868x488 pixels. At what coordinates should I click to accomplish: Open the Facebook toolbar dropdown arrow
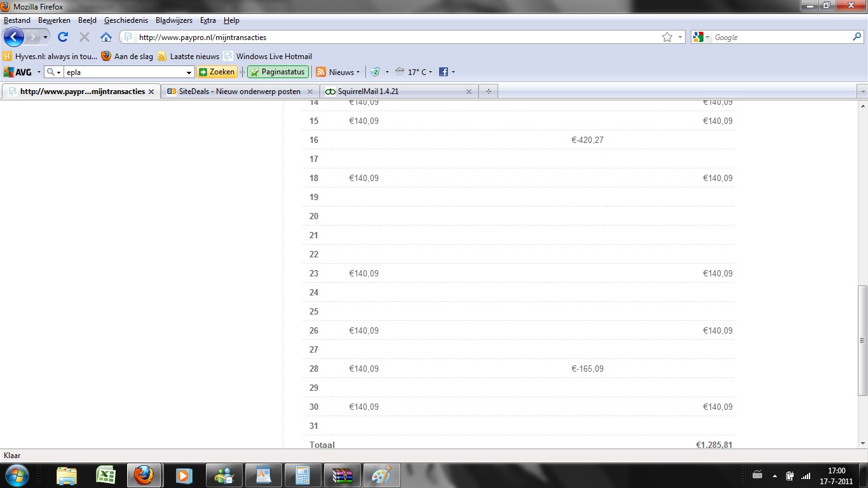pyautogui.click(x=453, y=72)
